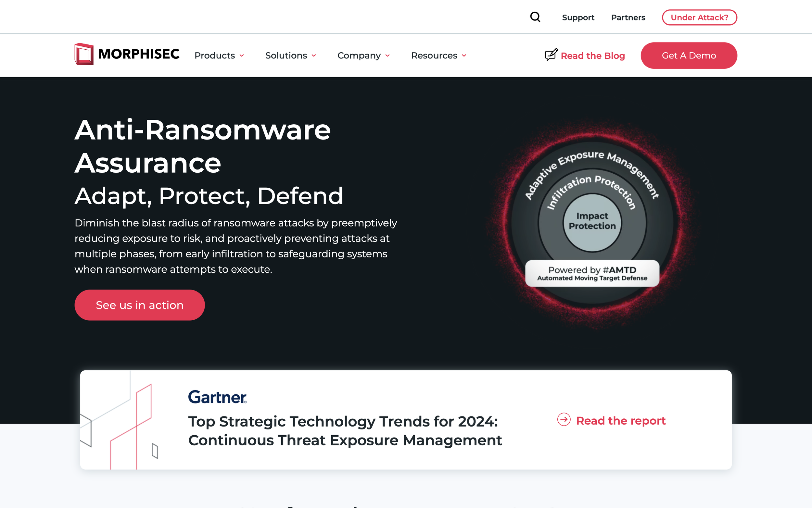Expand the Resources dropdown chevron
Screen dimensions: 812x508
click(x=464, y=56)
